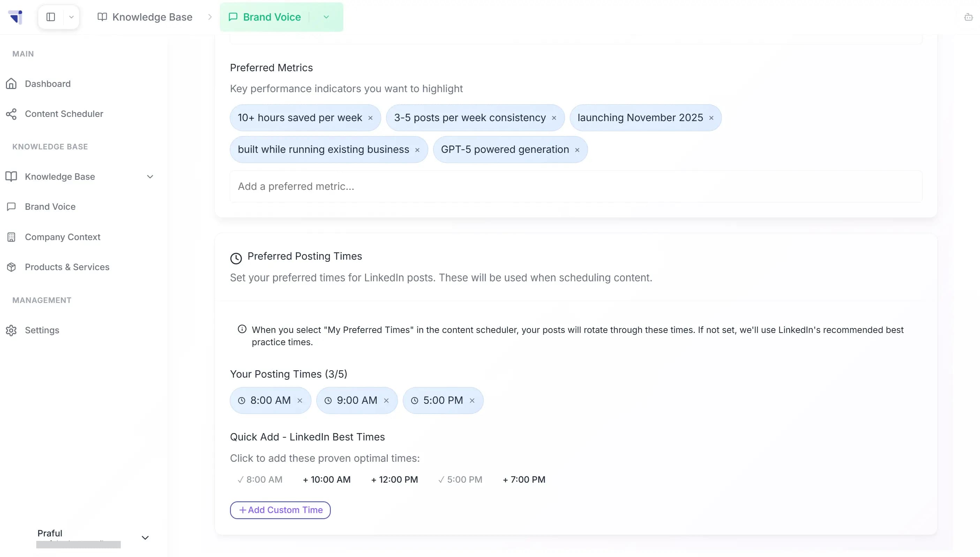Select the Dashboard home icon
The image size is (980, 557).
[x=12, y=83]
